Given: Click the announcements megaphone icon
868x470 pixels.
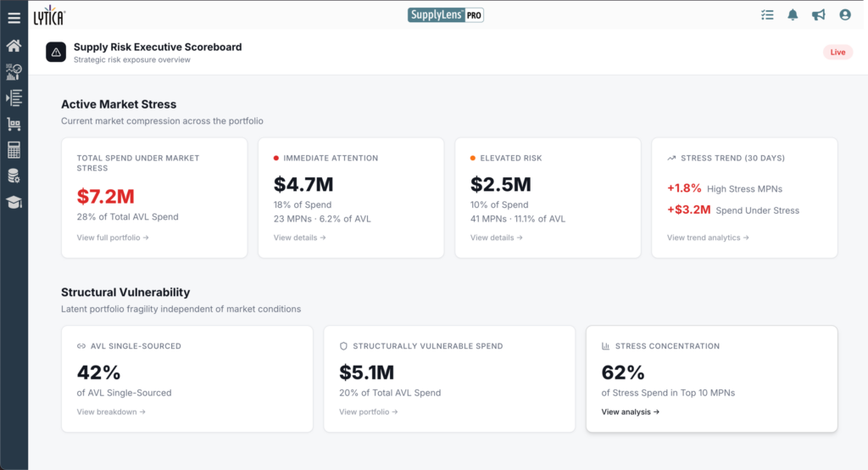Looking at the screenshot, I should click(x=818, y=15).
